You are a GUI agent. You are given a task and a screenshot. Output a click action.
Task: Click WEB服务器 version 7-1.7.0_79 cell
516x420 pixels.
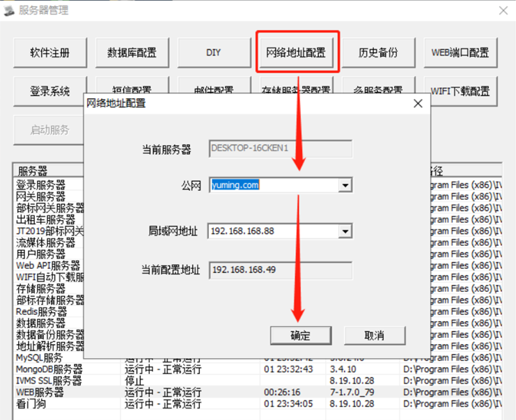click(352, 392)
